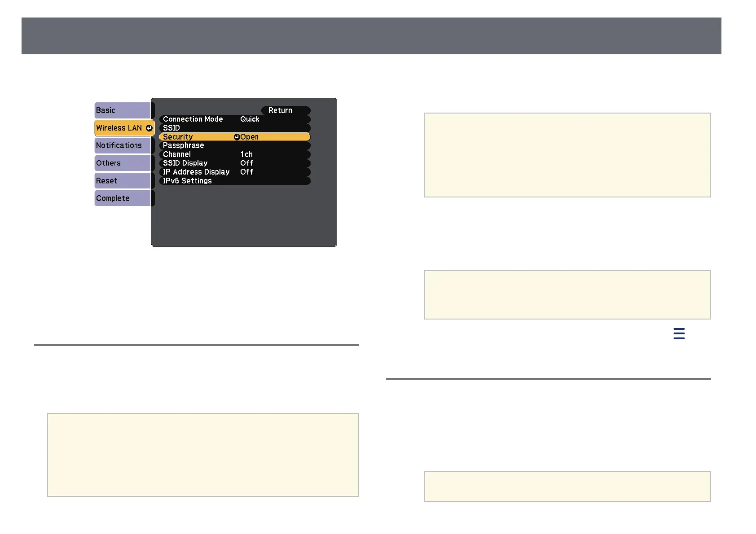Image resolution: width=756 pixels, height=534 pixels.
Task: Open the Basic menu tab
Action: (123, 110)
